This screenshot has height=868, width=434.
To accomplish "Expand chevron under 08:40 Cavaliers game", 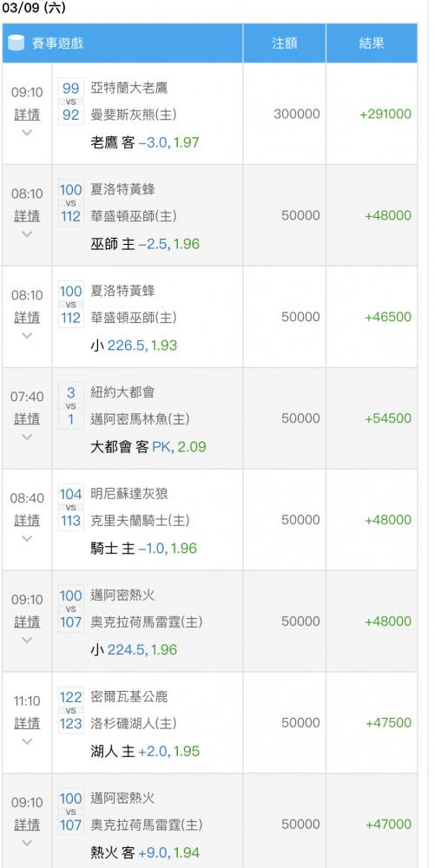I will pyautogui.click(x=27, y=539).
